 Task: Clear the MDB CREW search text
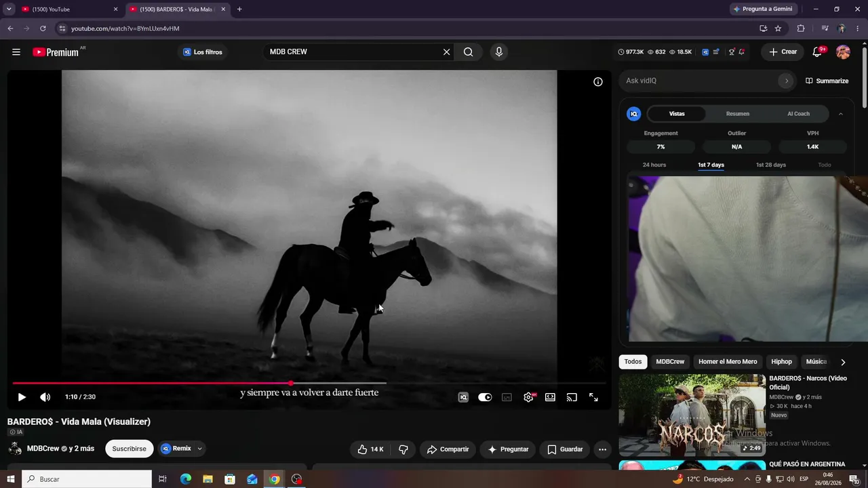click(x=446, y=52)
